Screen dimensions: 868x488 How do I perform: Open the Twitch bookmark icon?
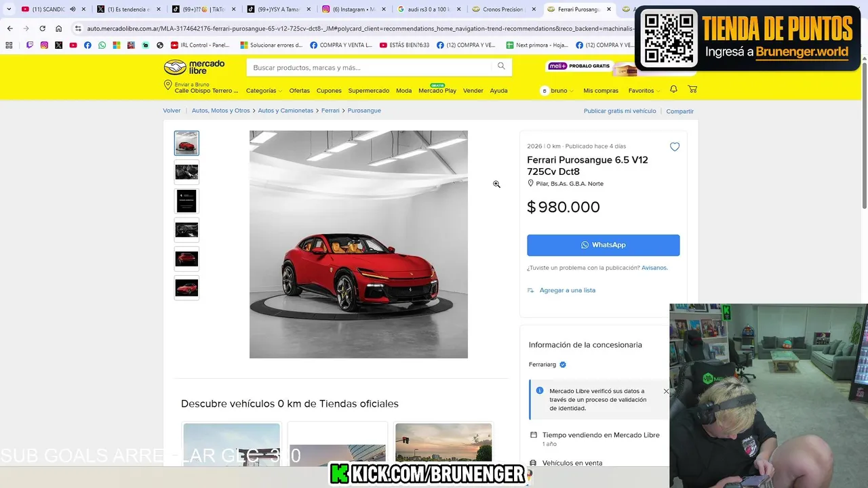(x=30, y=45)
